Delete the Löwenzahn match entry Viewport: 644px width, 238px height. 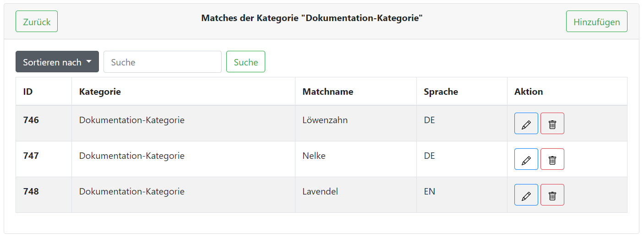[x=552, y=124]
